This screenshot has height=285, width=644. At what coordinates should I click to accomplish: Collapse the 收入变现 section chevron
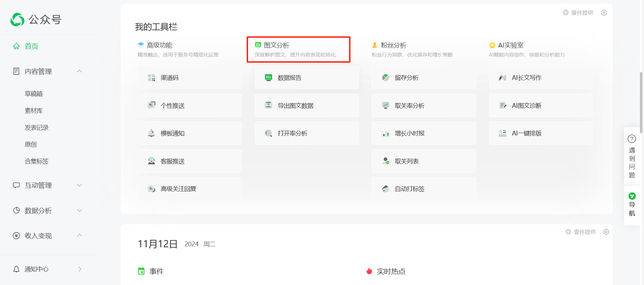pos(80,235)
